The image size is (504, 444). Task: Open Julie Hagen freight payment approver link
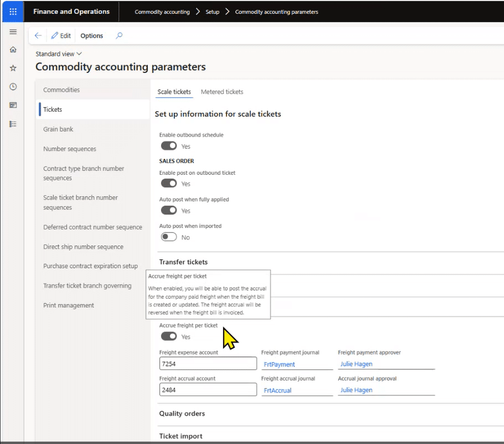pyautogui.click(x=356, y=364)
